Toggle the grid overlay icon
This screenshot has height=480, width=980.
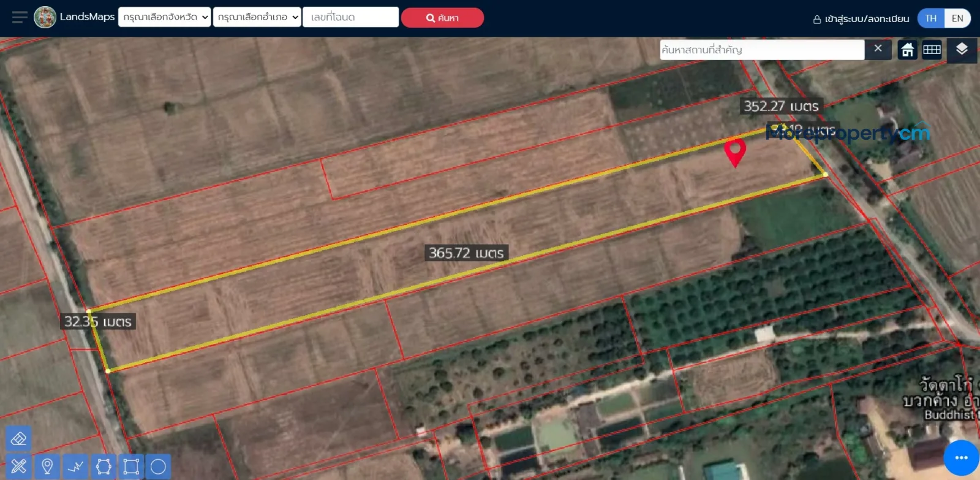932,50
